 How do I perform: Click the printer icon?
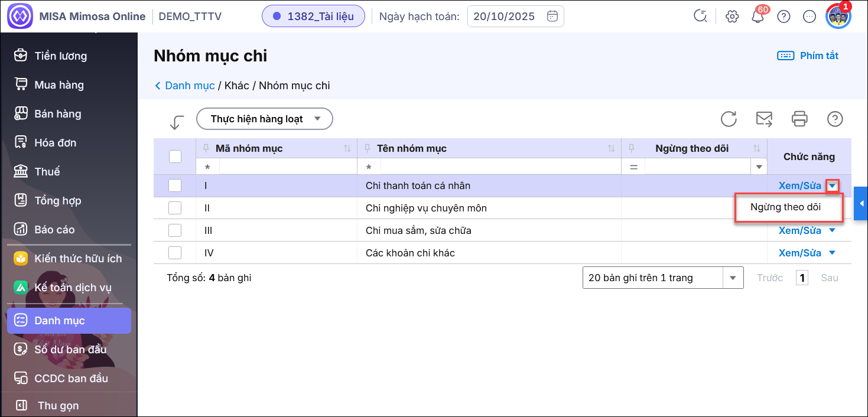[799, 119]
